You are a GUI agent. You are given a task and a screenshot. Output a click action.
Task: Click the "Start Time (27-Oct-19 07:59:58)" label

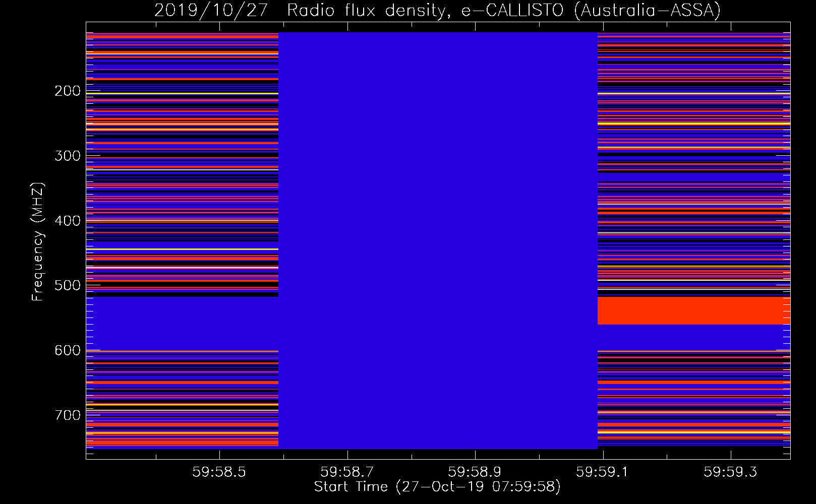(437, 487)
